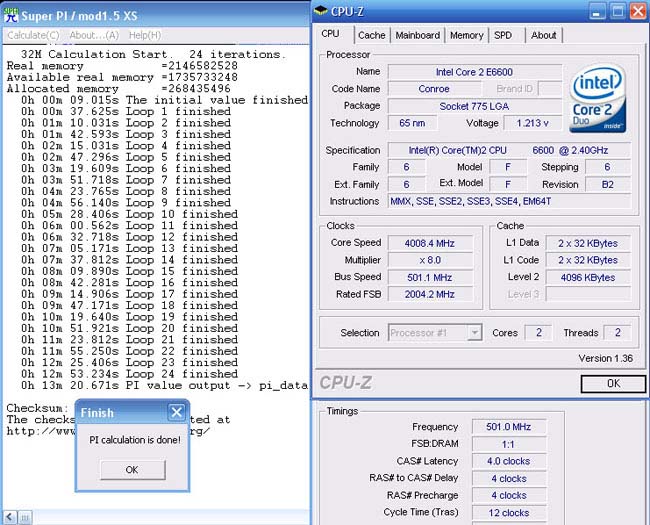Click the CPU-Z chip icon in title bar
Viewport: 650px width, 525px height.
[320, 11]
